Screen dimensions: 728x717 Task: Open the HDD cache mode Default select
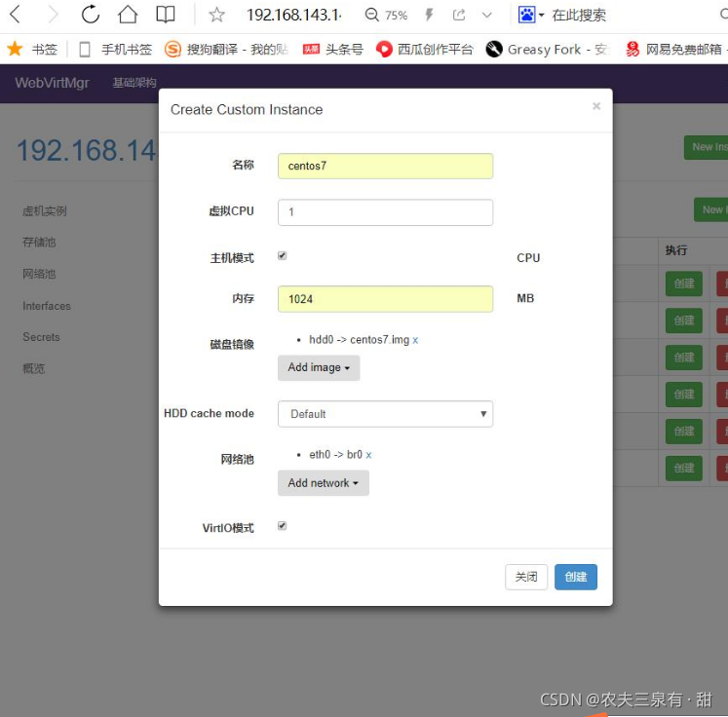pyautogui.click(x=385, y=413)
